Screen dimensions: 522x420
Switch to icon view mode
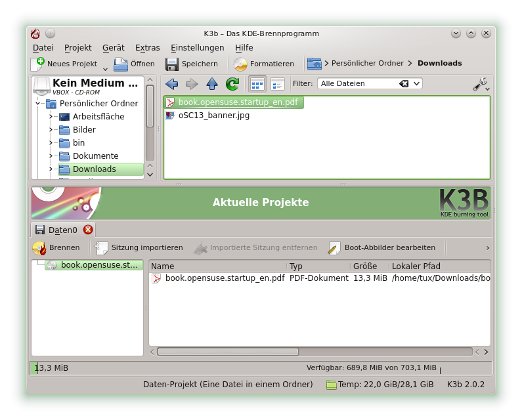(257, 84)
